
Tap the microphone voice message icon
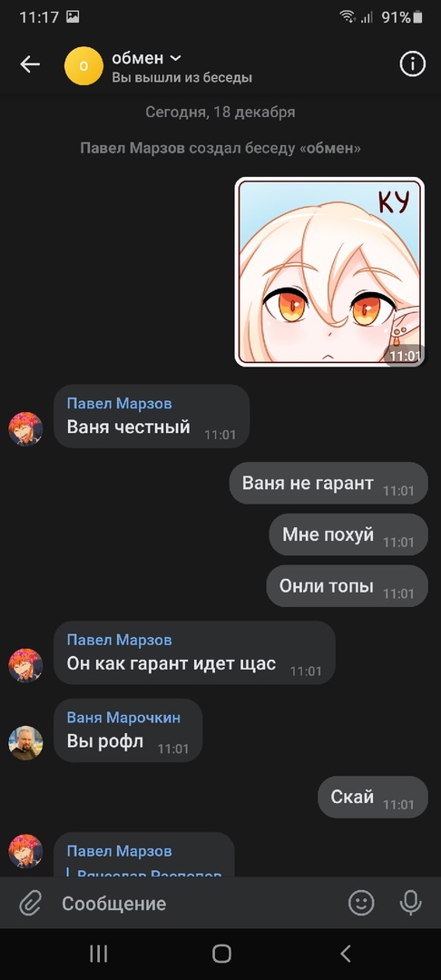pyautogui.click(x=410, y=903)
